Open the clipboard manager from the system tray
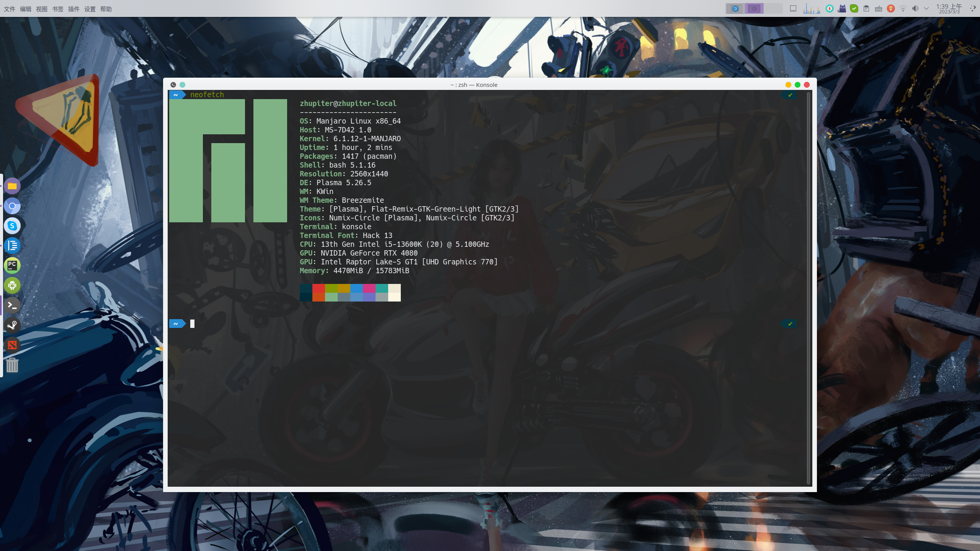 pos(866,8)
